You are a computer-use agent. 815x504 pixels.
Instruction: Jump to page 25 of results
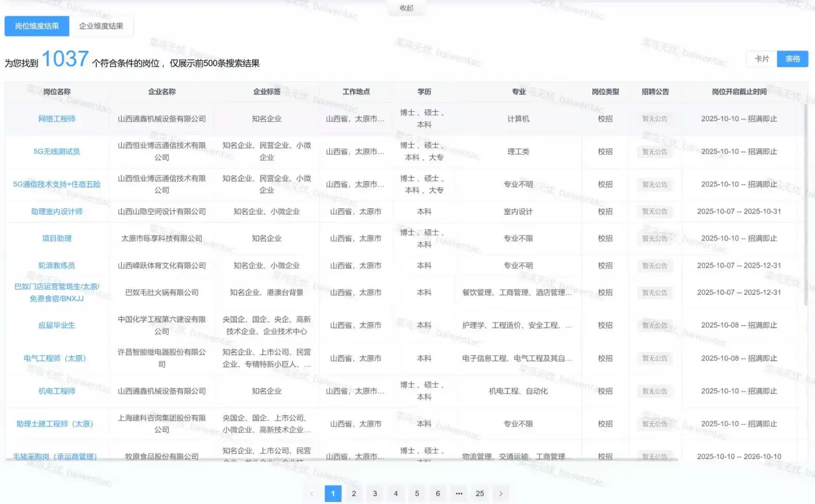[x=480, y=493]
